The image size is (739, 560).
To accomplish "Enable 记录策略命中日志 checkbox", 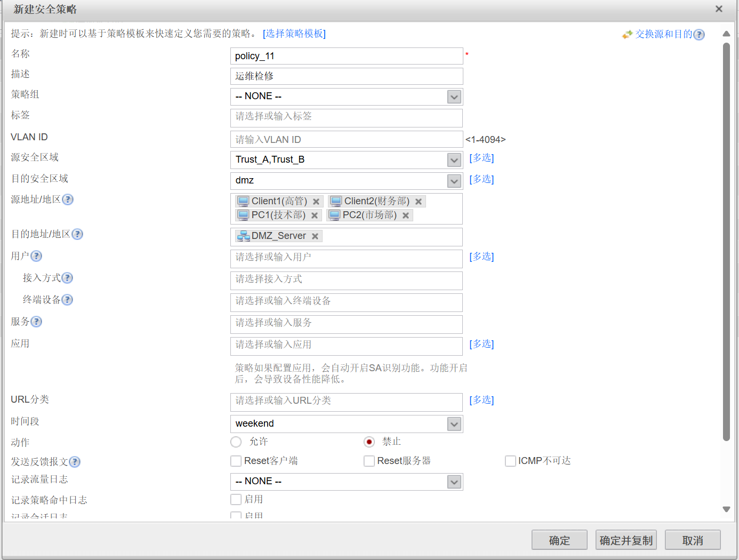I will 236,499.
